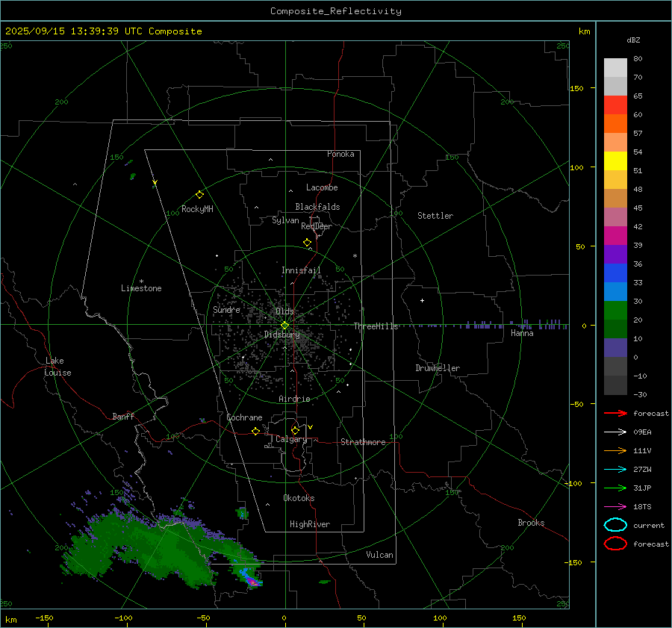This screenshot has height=628, width=672.
Task: Select the Airdrie label
Action: [294, 399]
